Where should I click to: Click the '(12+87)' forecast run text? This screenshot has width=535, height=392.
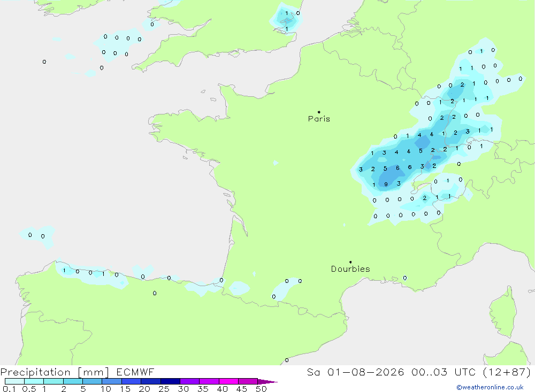coord(507,372)
